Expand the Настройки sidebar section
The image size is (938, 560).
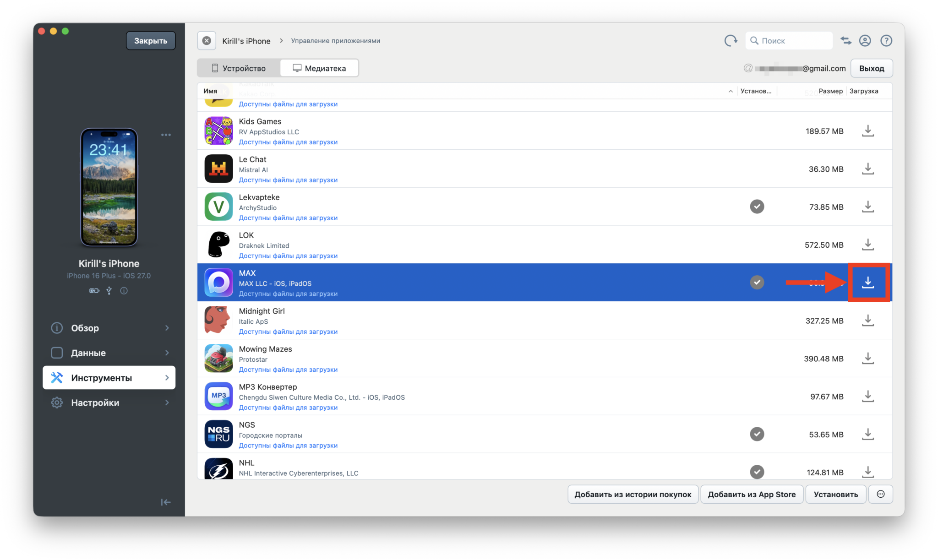click(x=109, y=402)
